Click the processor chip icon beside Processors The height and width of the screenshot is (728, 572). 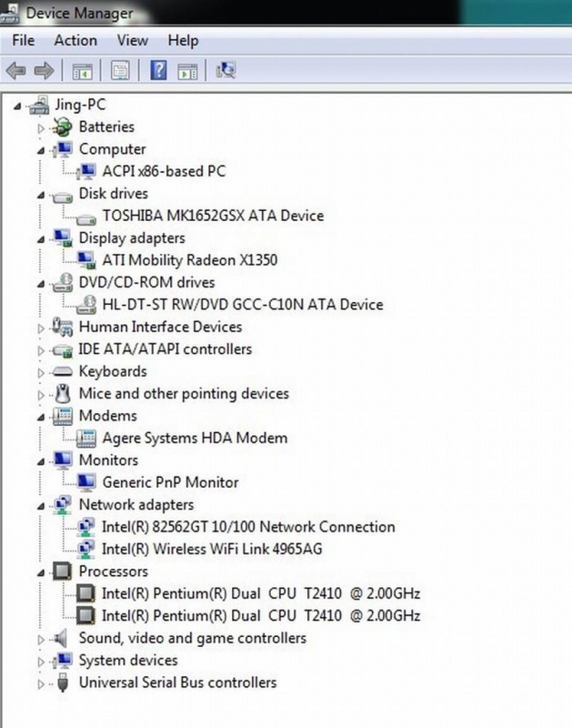pos(63,571)
